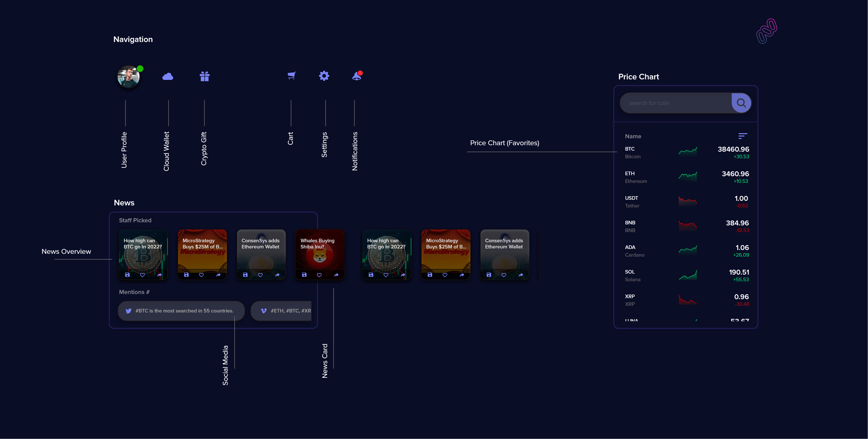Select the BTC Bitcoin price row

point(686,152)
